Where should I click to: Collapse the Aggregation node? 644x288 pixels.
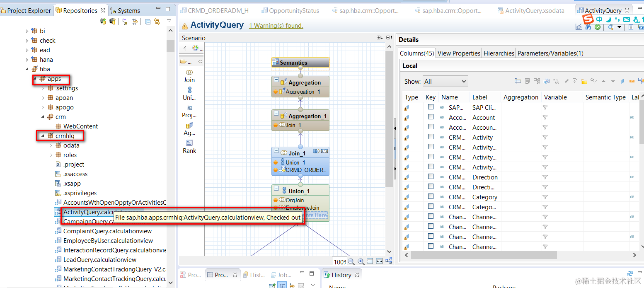click(276, 79)
